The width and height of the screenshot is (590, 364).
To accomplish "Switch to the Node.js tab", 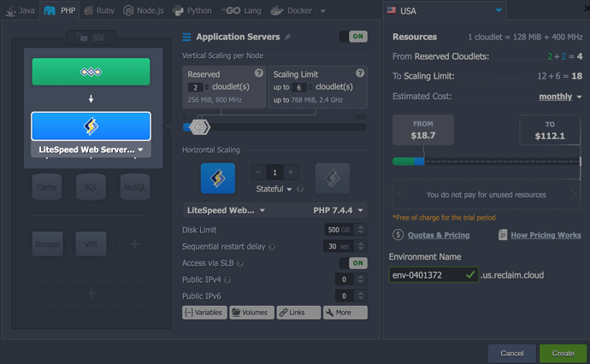I will tap(144, 10).
